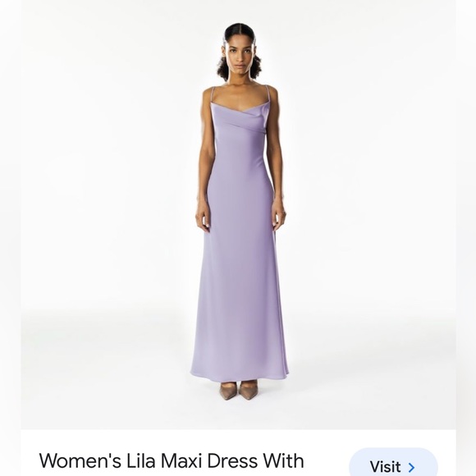Screen dimensions: 476x476
Task: Open the Women's Lila Maxi Dress title
Action: pyautogui.click(x=172, y=461)
